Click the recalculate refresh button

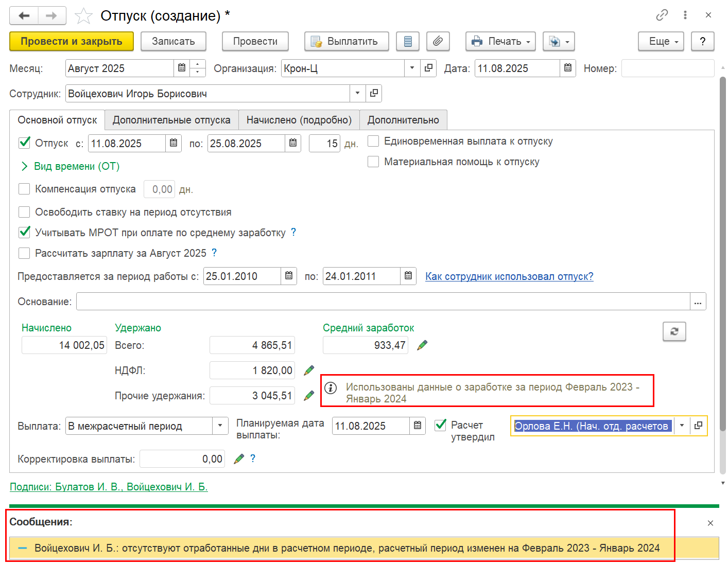(x=674, y=331)
